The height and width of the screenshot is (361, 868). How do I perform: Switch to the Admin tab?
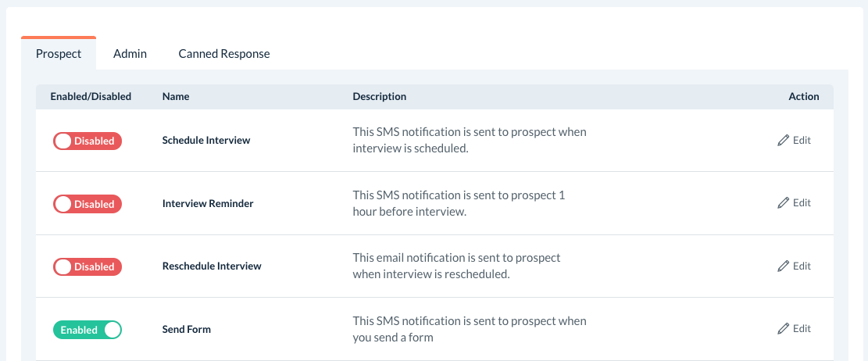coord(130,54)
